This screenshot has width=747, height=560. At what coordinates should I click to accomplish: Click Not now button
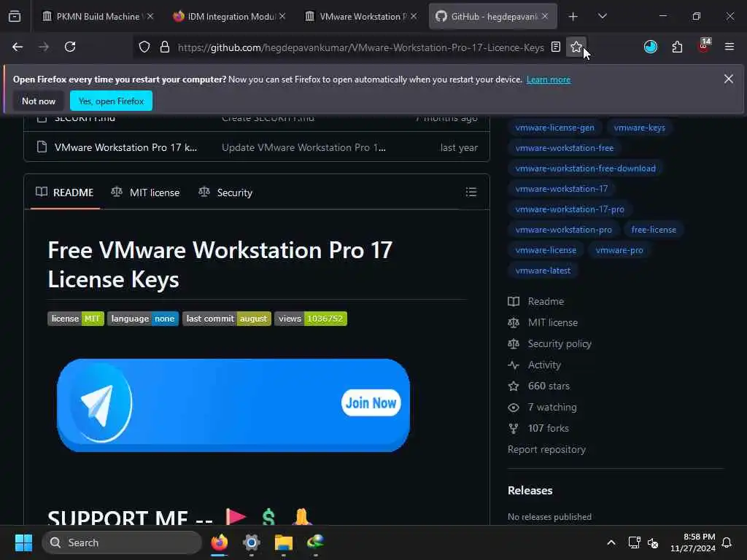point(39,101)
